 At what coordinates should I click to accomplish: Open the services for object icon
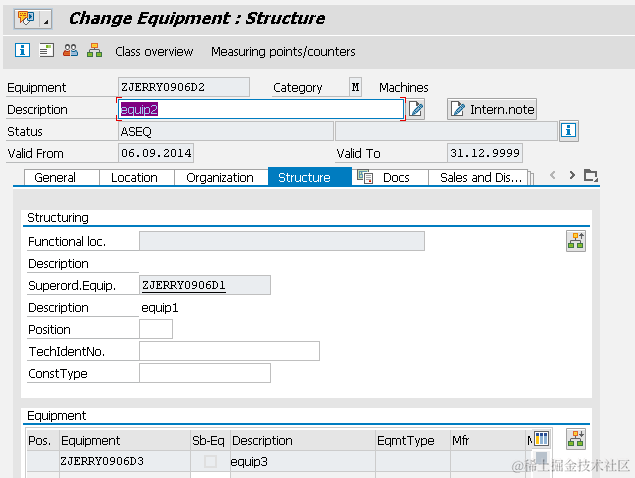pos(26,19)
